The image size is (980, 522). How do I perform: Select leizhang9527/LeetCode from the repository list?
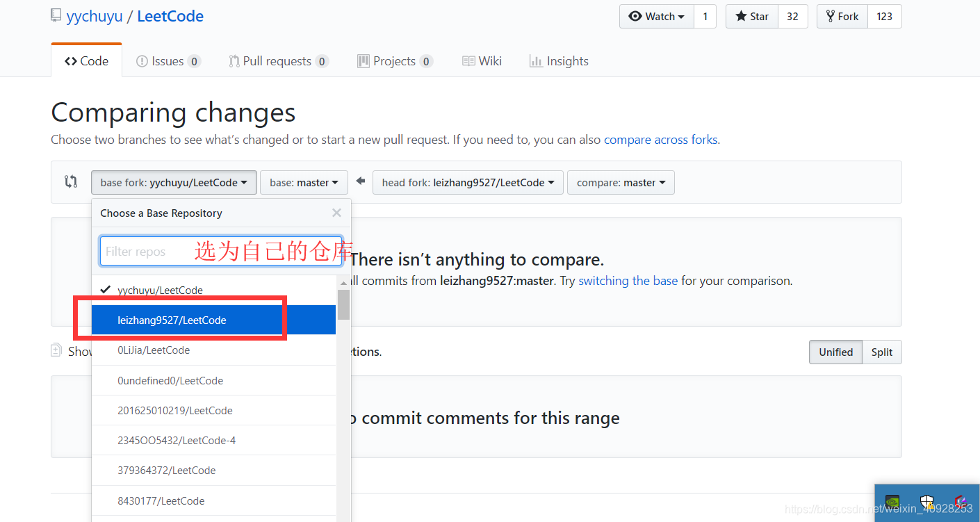tap(213, 320)
